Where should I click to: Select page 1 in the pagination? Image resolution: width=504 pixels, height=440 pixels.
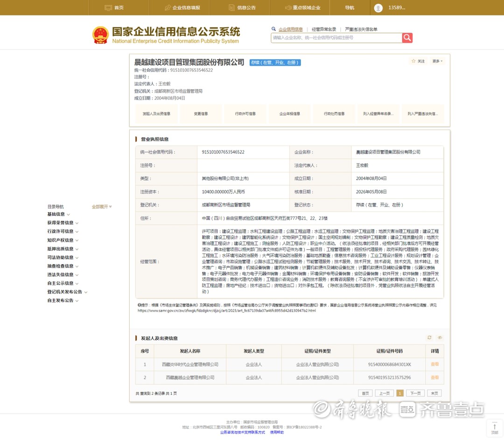[400, 393]
